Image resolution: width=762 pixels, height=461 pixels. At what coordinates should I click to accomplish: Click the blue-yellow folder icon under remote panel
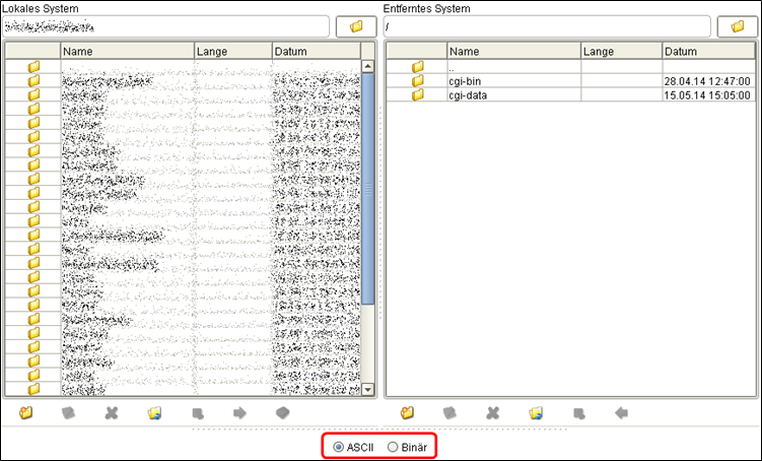[535, 412]
